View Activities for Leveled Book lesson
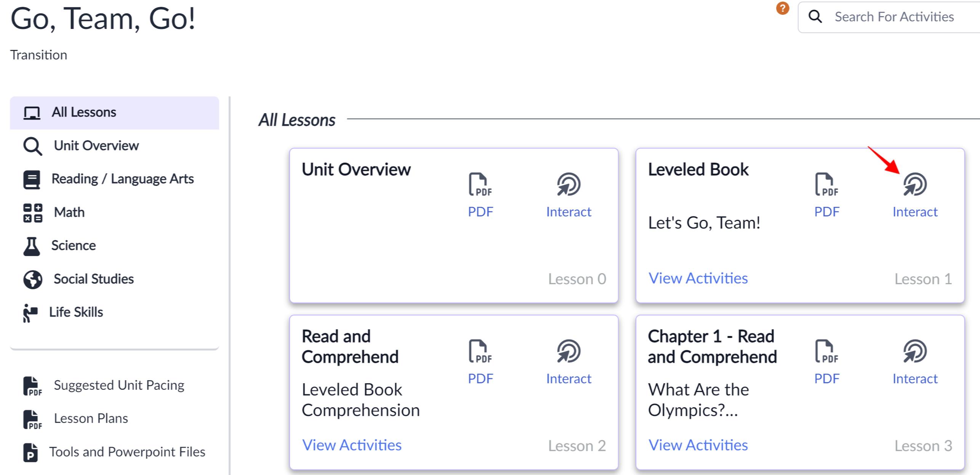This screenshot has height=475, width=980. 698,278
